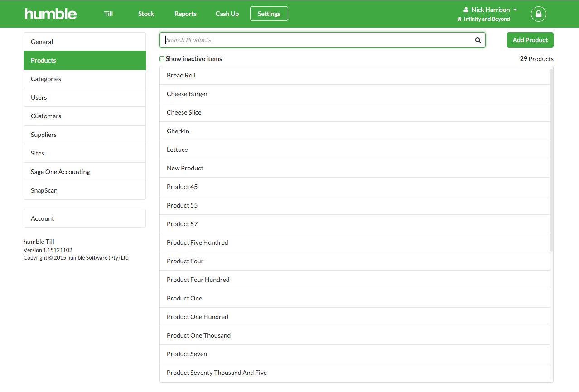This screenshot has width=579, height=392.
Task: Go to the Stock tab
Action: coord(146,14)
